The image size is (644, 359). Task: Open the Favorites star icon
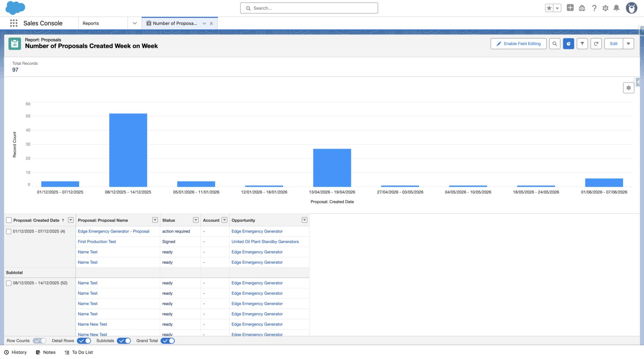pyautogui.click(x=549, y=8)
